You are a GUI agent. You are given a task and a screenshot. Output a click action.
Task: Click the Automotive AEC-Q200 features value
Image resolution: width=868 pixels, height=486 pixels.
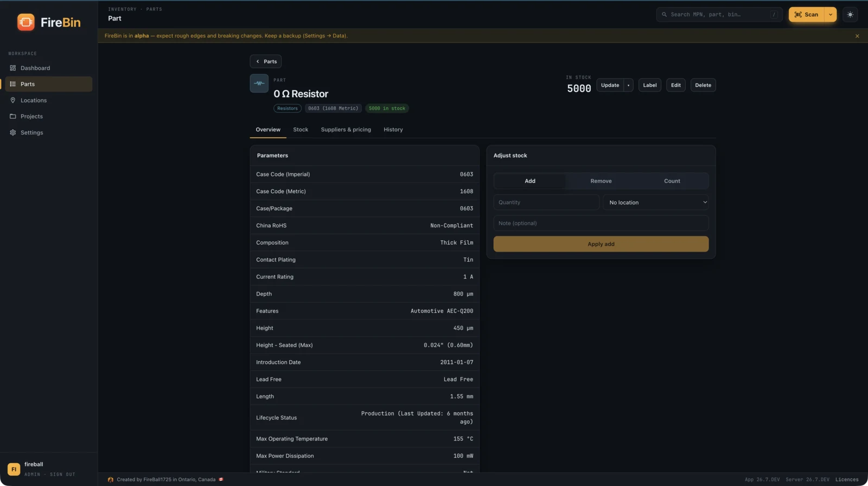coord(442,311)
